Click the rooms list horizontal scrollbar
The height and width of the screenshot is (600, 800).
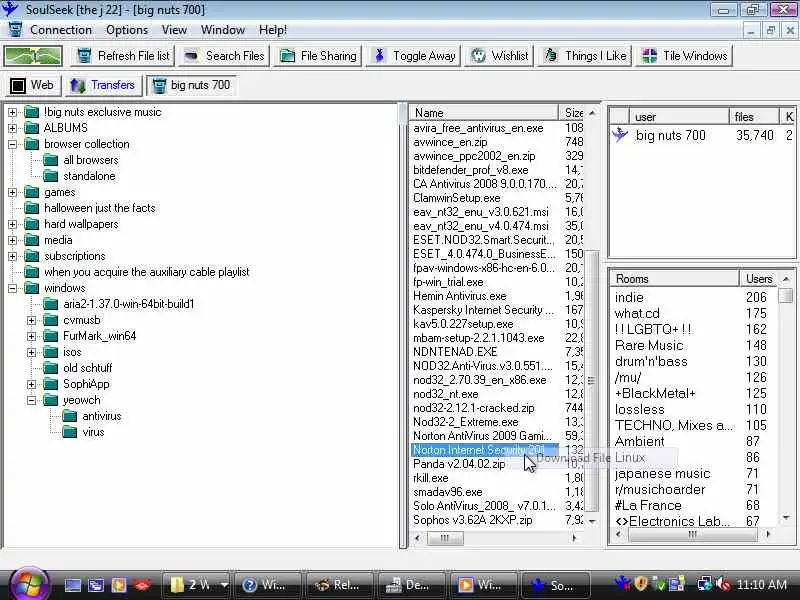(692, 535)
